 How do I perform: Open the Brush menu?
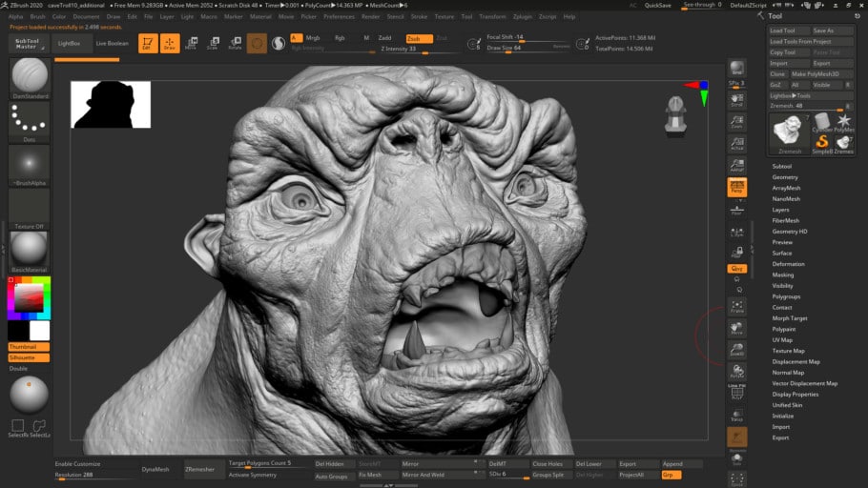coord(37,16)
